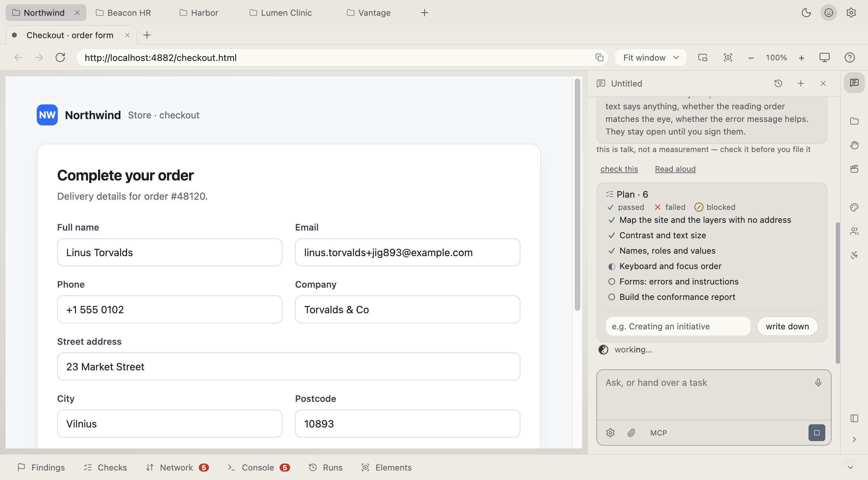Screen dimensions: 868x480
Task: Open the folder sidebar icon
Action: [854, 121]
